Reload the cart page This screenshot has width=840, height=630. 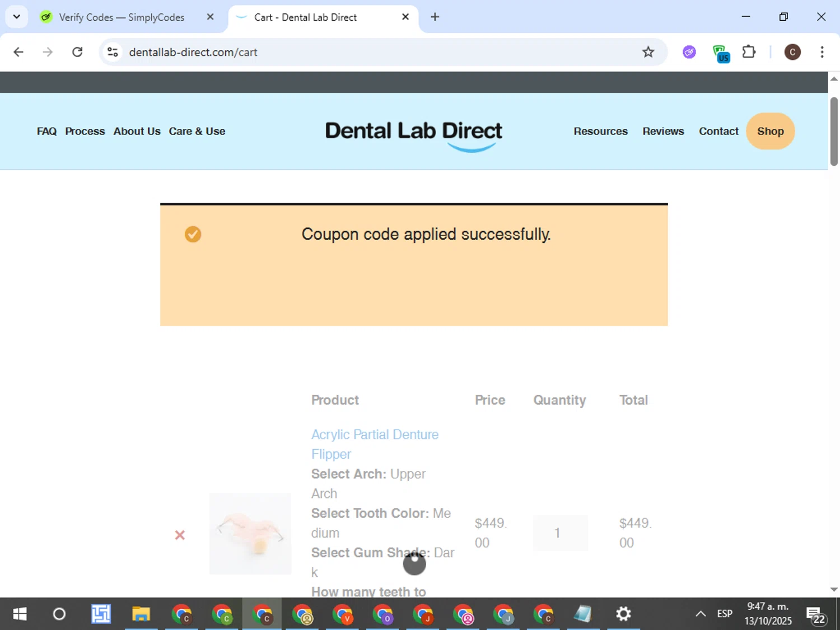point(77,52)
